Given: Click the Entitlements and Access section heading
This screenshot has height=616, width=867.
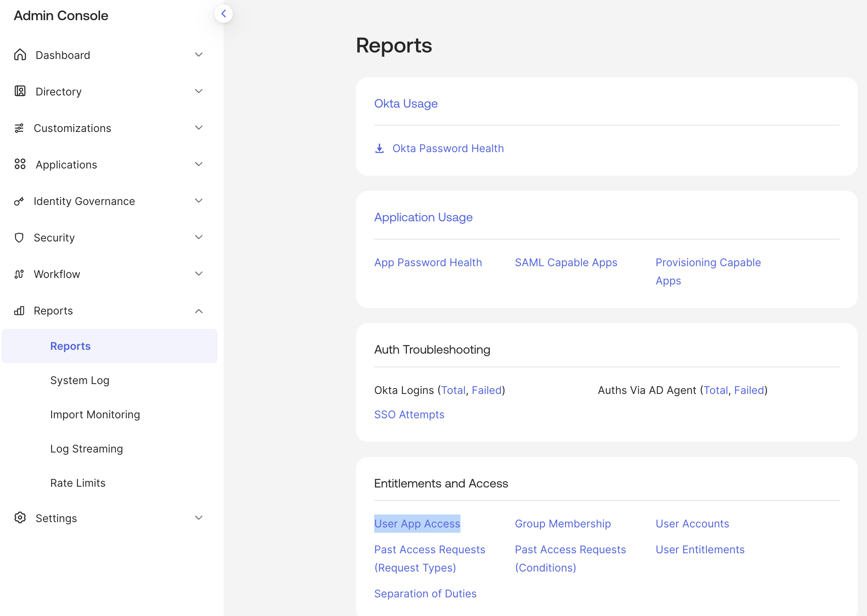Looking at the screenshot, I should click(441, 483).
